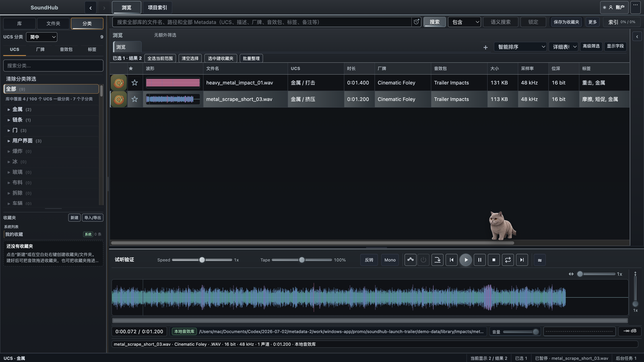644x362 pixels.
Task: Click the back navigation arrow
Action: (91, 8)
